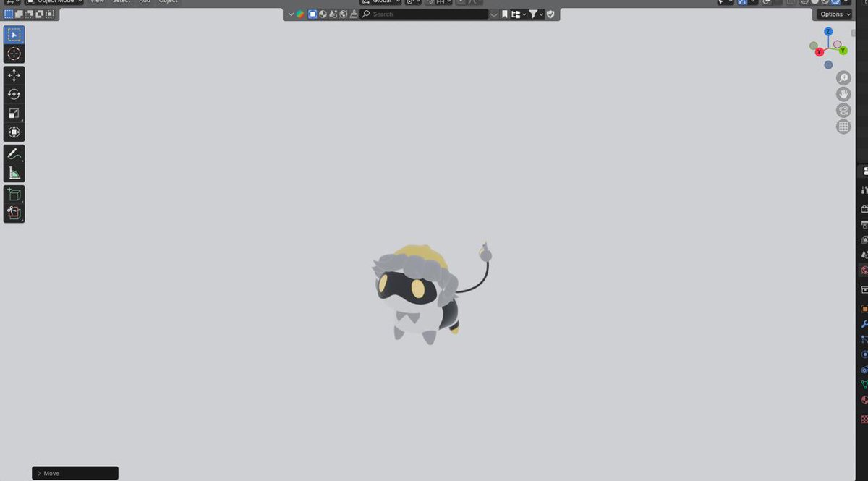Switch to the Scale tool

(14, 113)
